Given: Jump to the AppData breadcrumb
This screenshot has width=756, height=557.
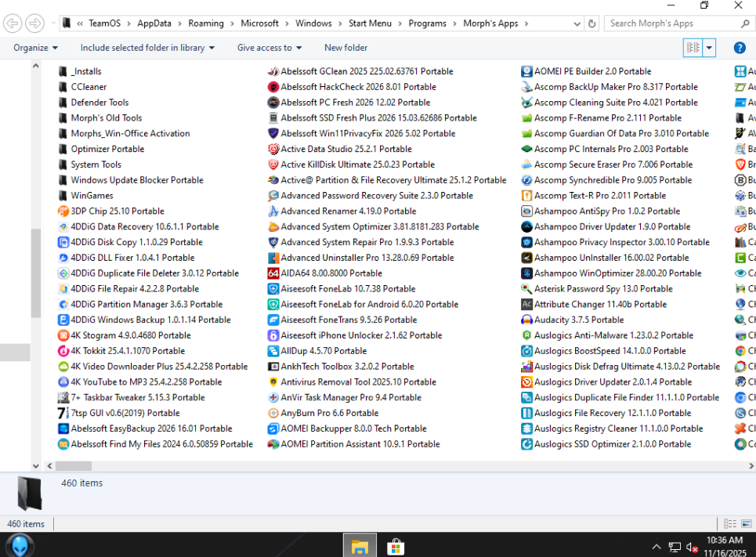Looking at the screenshot, I should (x=154, y=24).
